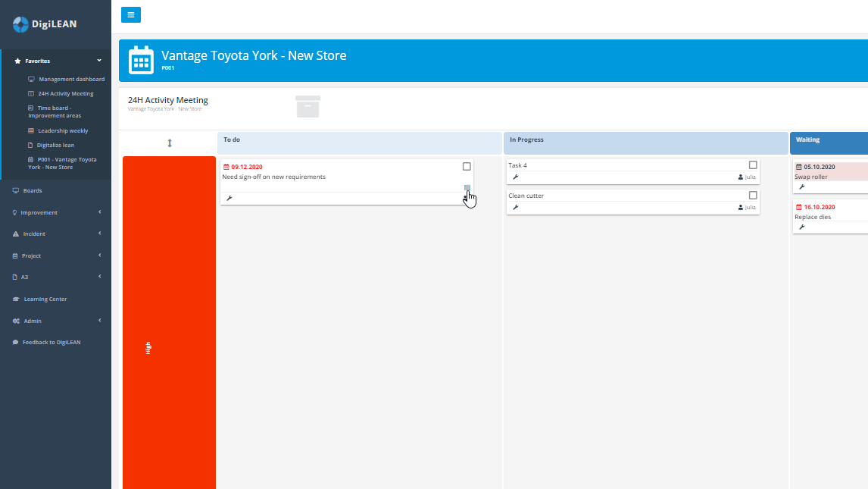Tick the Clean cutter task checkbox
This screenshot has height=489, width=868.
pos(753,196)
